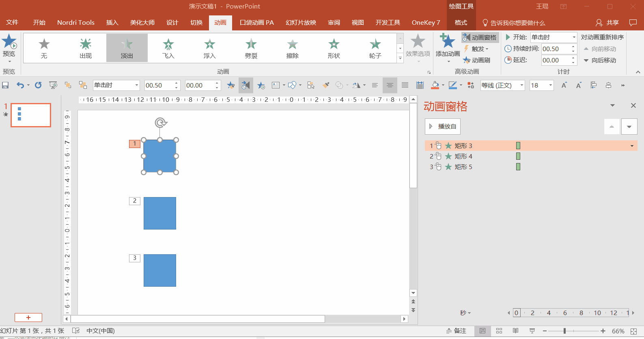Image resolution: width=644 pixels, height=339 pixels.
Task: Select the Fly In animation effect
Action: pos(168,48)
